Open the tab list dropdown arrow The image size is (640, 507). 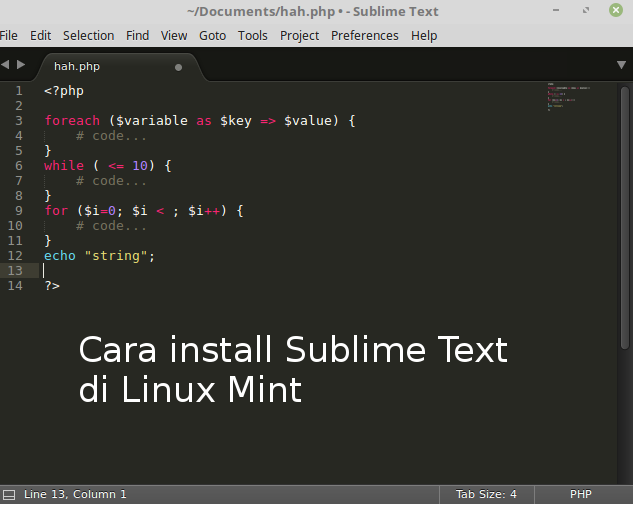tap(621, 65)
